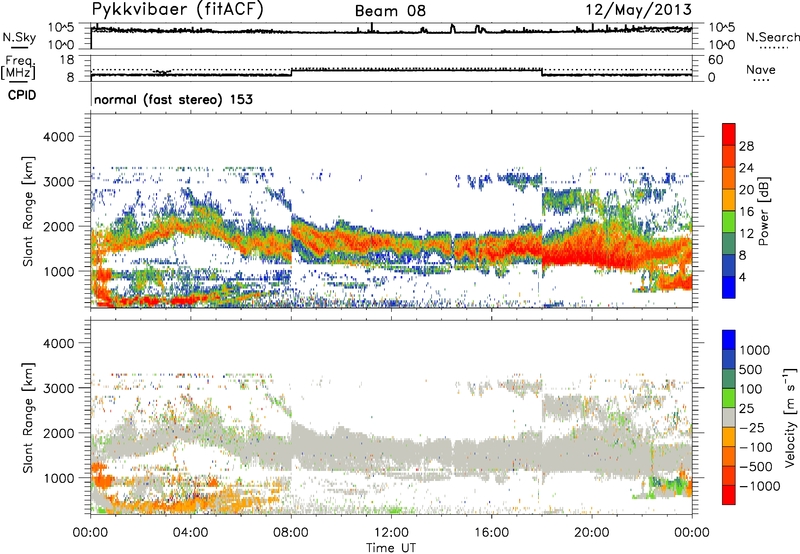Pick the red bottom of velocity colorbar
The image size is (800, 554).
pyautogui.click(x=729, y=495)
